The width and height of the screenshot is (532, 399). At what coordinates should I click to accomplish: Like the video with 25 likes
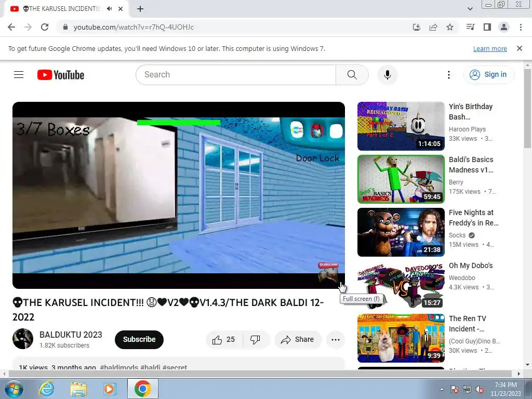[x=224, y=340]
